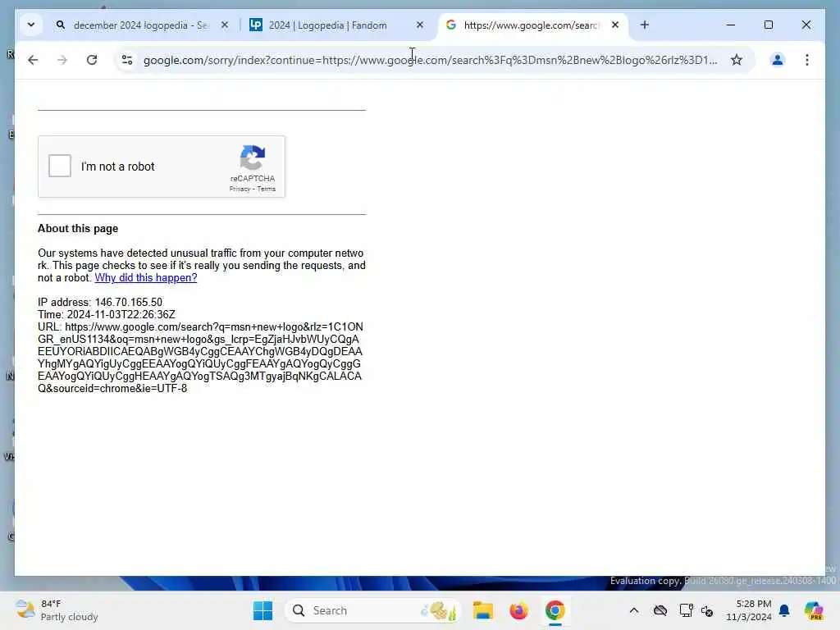The height and width of the screenshot is (630, 840).
Task: Minimize the Chrome window
Action: (731, 25)
